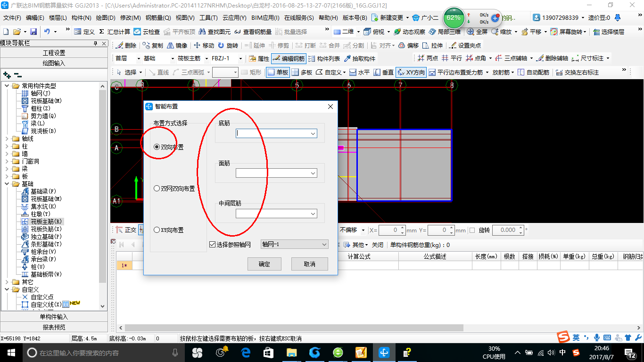This screenshot has height=362, width=644.
Task: Choose the 水平 horizontal direction
Action: pos(359,72)
